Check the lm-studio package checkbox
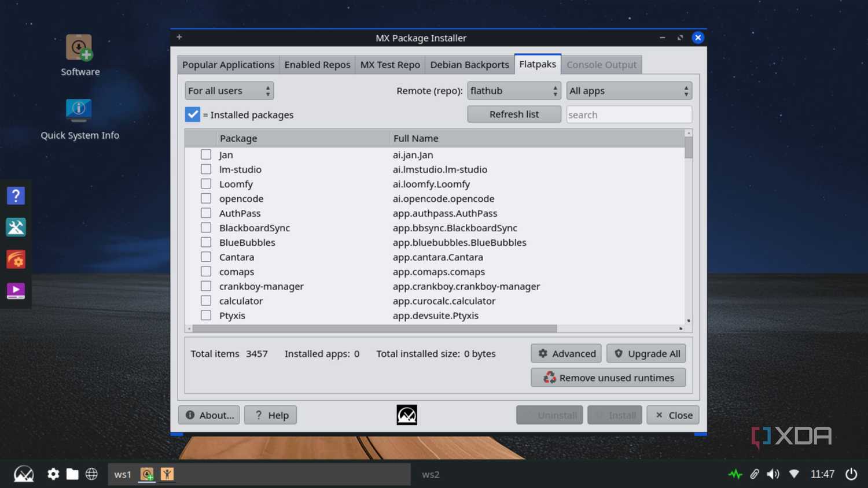This screenshot has height=488, width=868. click(x=206, y=169)
